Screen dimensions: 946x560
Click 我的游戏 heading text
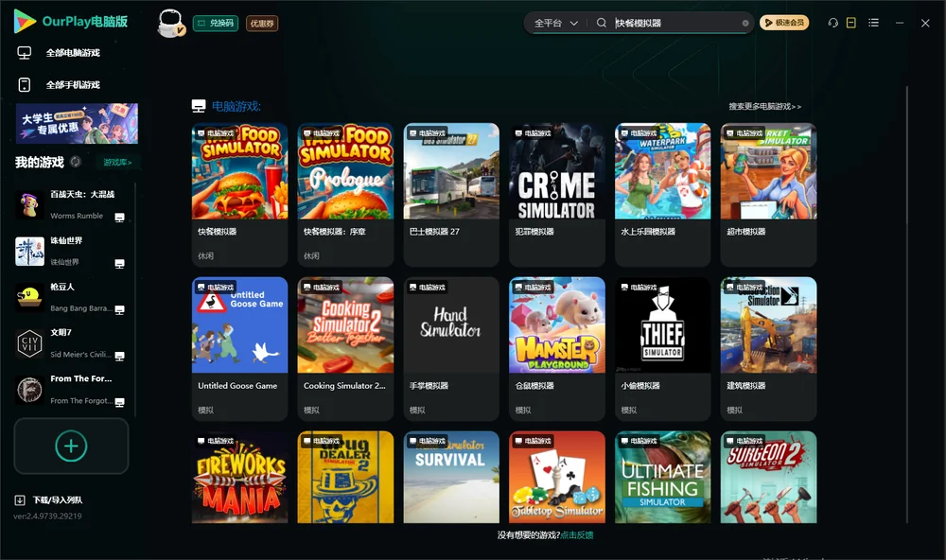[39, 162]
